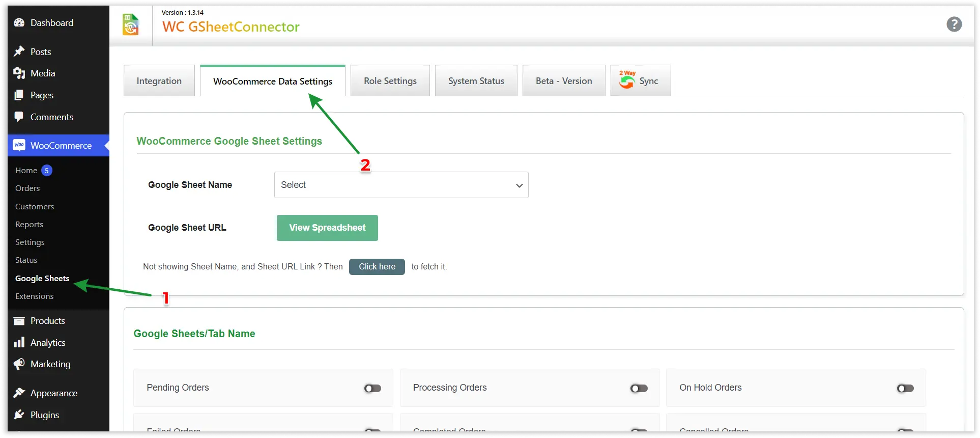980x438 pixels.
Task: Click the Plugins plug icon
Action: (19, 415)
